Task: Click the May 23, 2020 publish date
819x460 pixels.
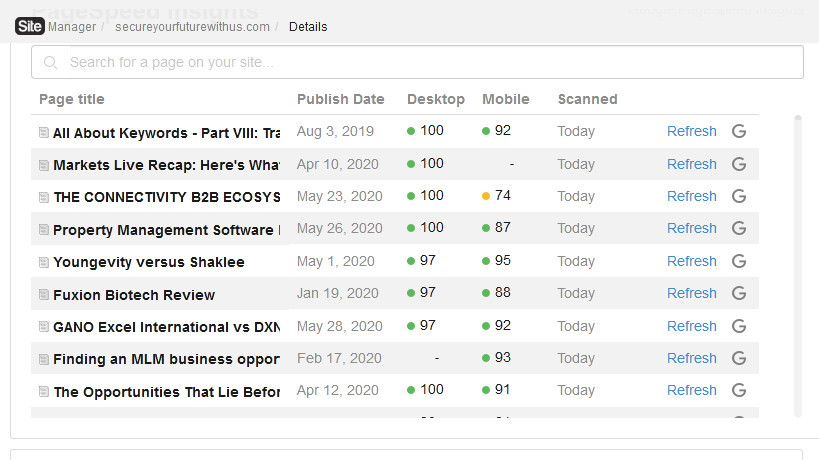Action: point(340,196)
